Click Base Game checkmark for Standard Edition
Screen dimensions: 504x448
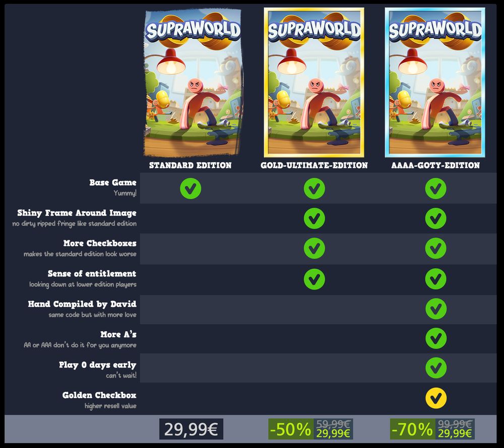click(191, 188)
